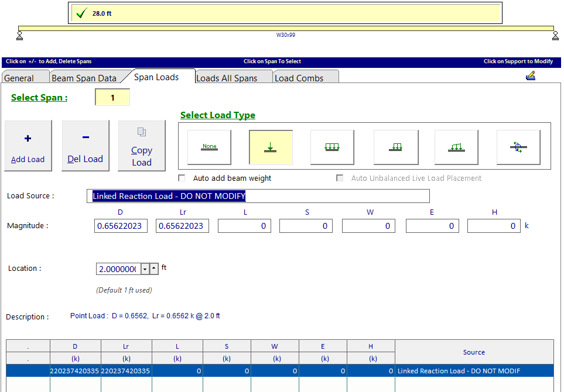Select the Linked Reaction Load table row
The width and height of the screenshot is (564, 392).
280,371
